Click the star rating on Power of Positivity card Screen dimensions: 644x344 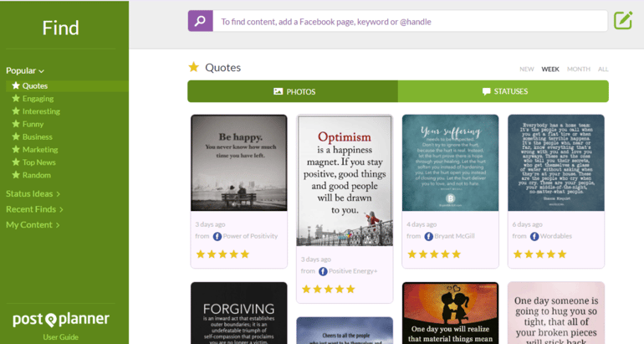pyautogui.click(x=222, y=254)
